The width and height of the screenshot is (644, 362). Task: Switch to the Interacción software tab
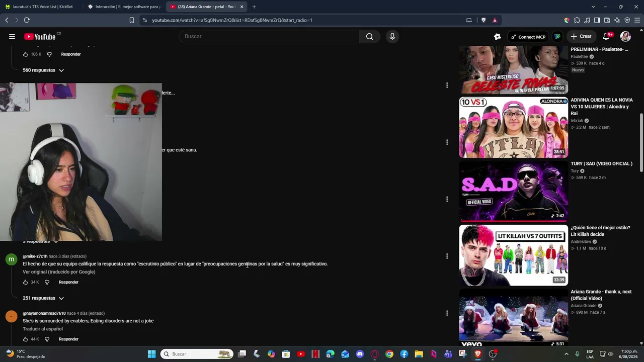(124, 7)
